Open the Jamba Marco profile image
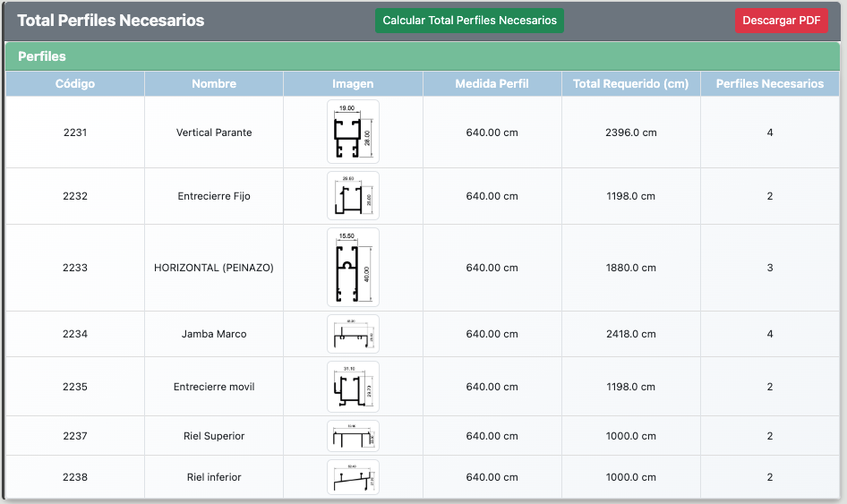 tap(353, 334)
